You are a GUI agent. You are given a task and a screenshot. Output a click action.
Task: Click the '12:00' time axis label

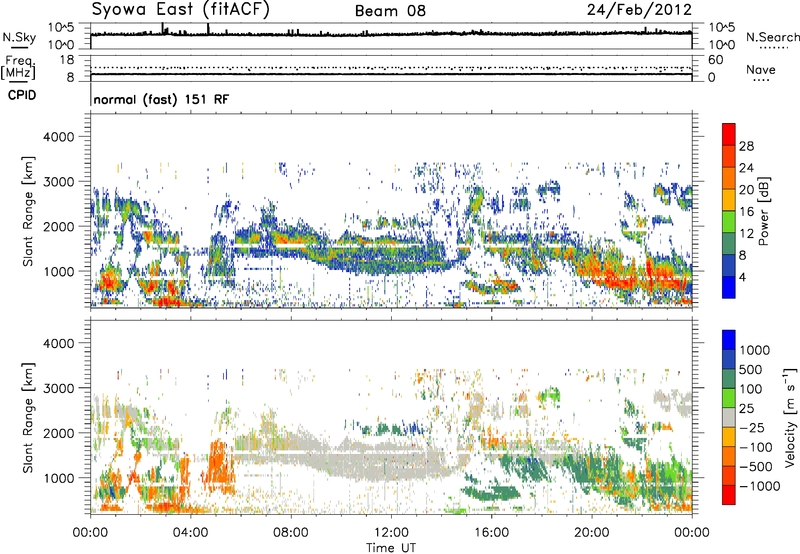coord(391,533)
